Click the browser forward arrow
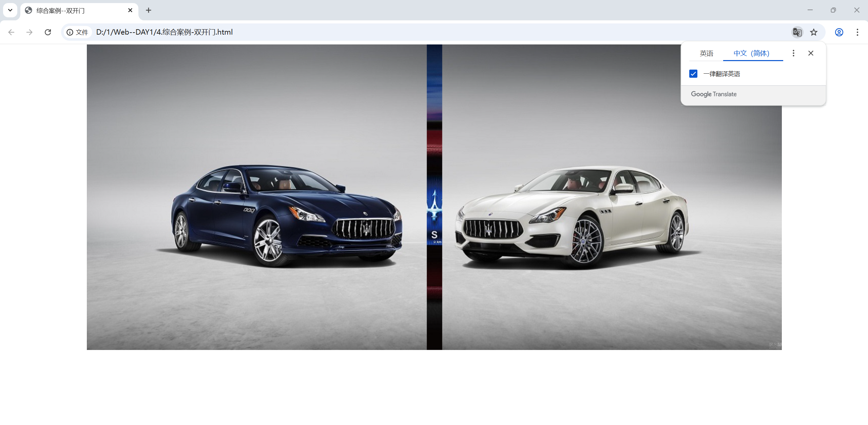The width and height of the screenshot is (868, 425). click(30, 32)
